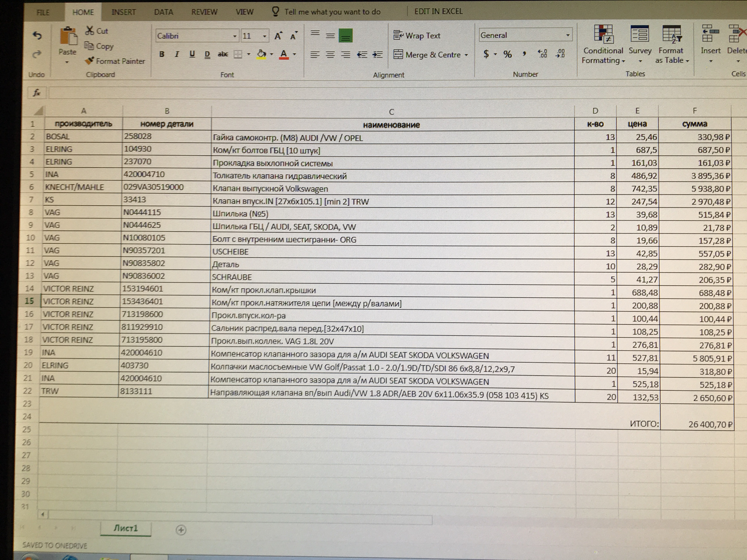747x560 pixels.
Task: Click the Paste clipboard icon
Action: point(68,36)
